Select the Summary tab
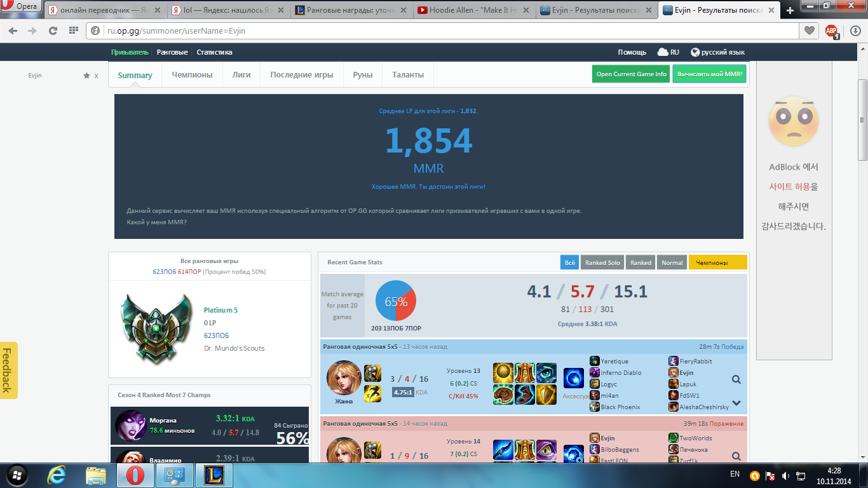868x488 pixels. click(x=135, y=75)
